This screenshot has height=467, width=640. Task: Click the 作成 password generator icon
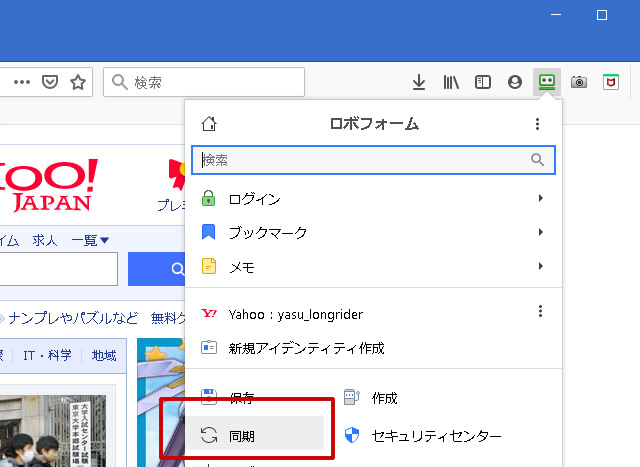pyautogui.click(x=352, y=397)
